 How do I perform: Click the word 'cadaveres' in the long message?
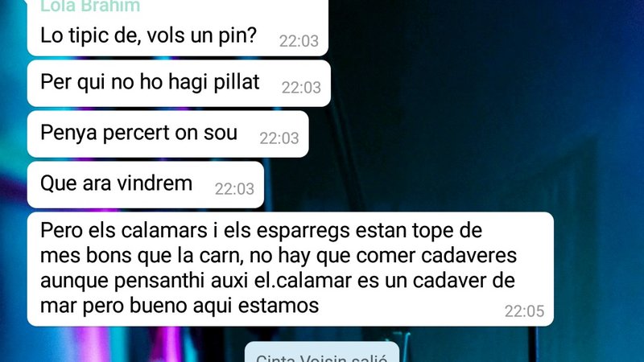pos(469,256)
